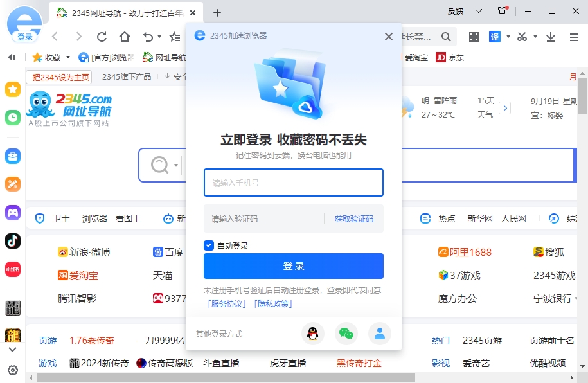Choose WeChat login icon

(x=346, y=334)
